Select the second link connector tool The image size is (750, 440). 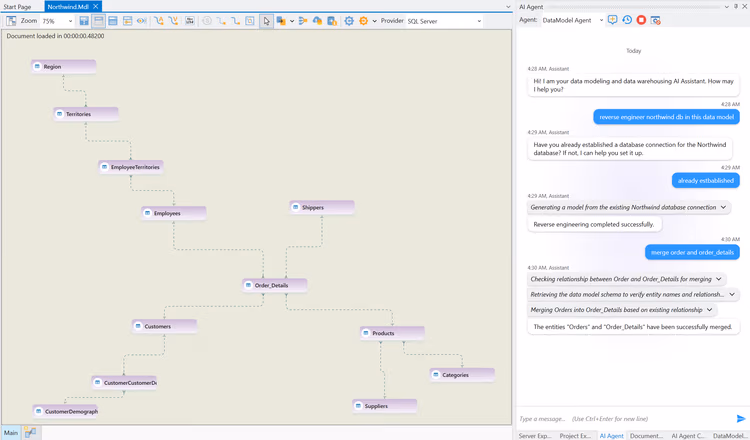(235, 21)
